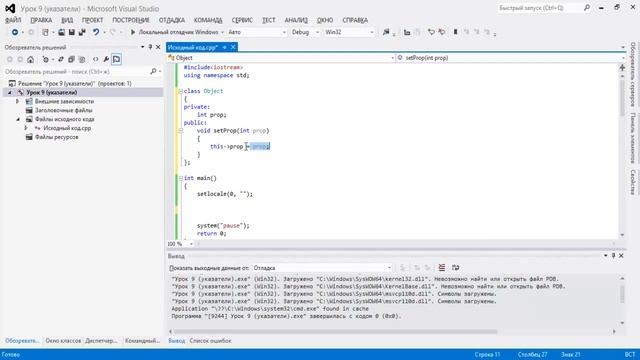
Task: Click Collapse All in Solution Explorer toolbar
Action: click(71, 60)
